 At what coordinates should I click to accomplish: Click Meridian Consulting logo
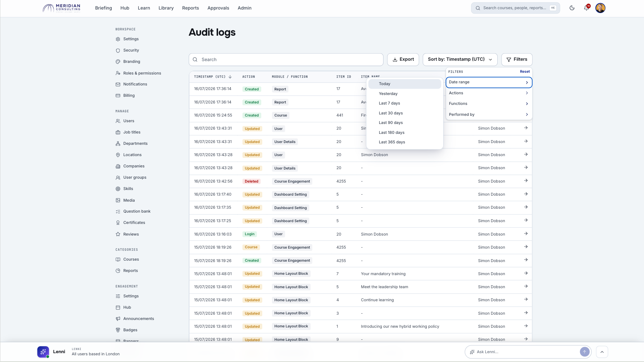click(62, 8)
